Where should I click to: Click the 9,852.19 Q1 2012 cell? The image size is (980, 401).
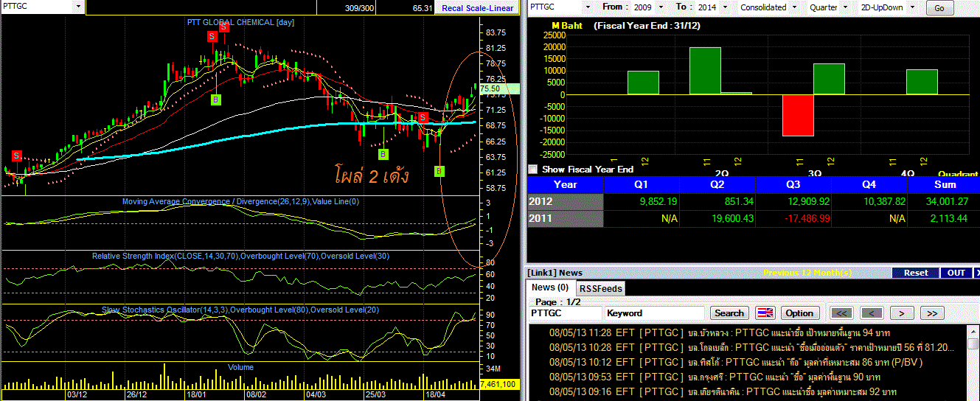coord(642,201)
